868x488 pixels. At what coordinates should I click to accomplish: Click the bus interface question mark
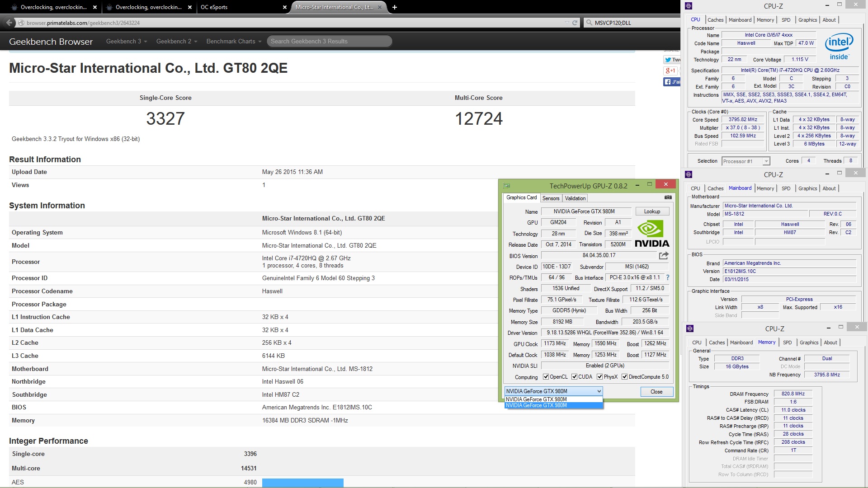[668, 277]
